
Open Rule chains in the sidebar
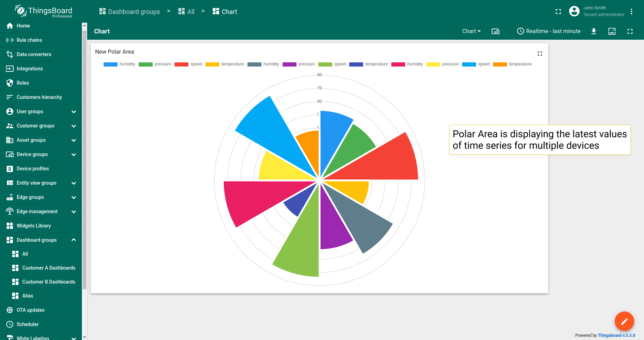(x=41, y=40)
